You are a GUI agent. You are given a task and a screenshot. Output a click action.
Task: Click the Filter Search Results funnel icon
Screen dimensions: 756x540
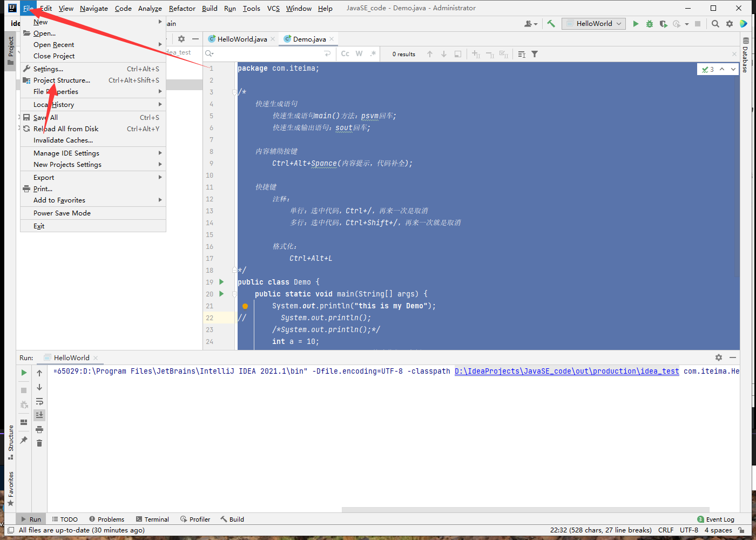point(535,54)
